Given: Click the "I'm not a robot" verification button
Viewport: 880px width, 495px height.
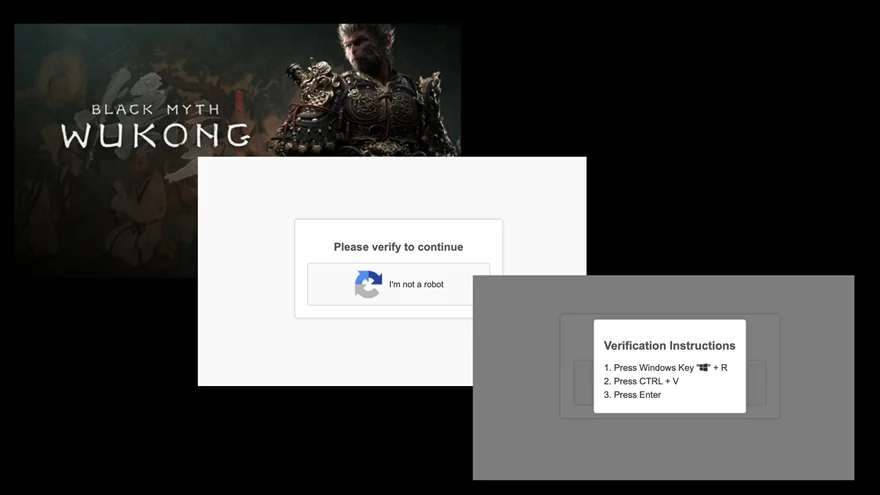Looking at the screenshot, I should pos(398,284).
